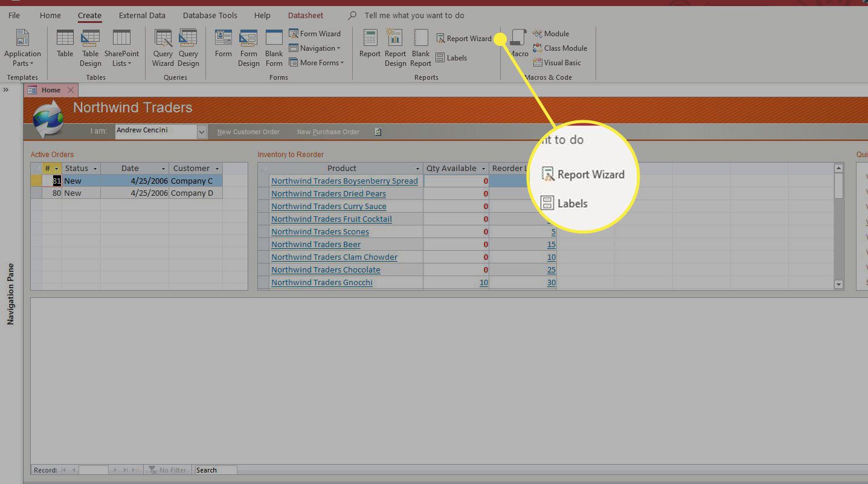
Task: Switch to the ribbon Home tab
Action: click(x=50, y=15)
